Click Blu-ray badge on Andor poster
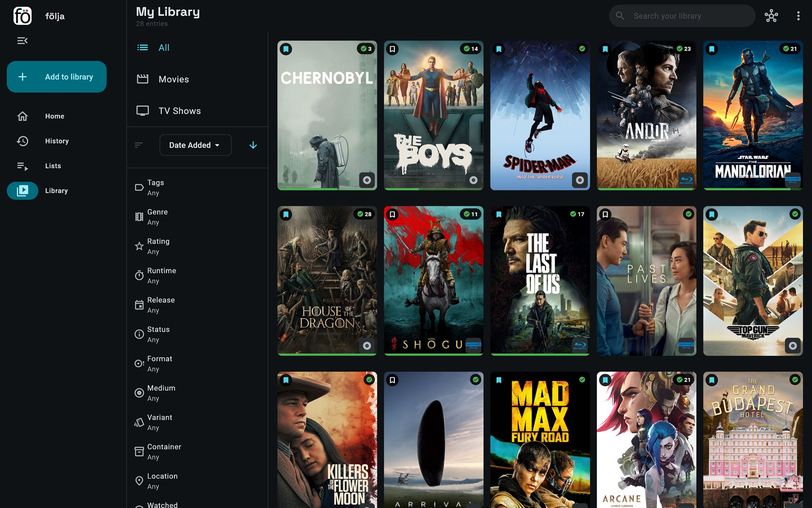This screenshot has height=508, width=812. [x=686, y=180]
